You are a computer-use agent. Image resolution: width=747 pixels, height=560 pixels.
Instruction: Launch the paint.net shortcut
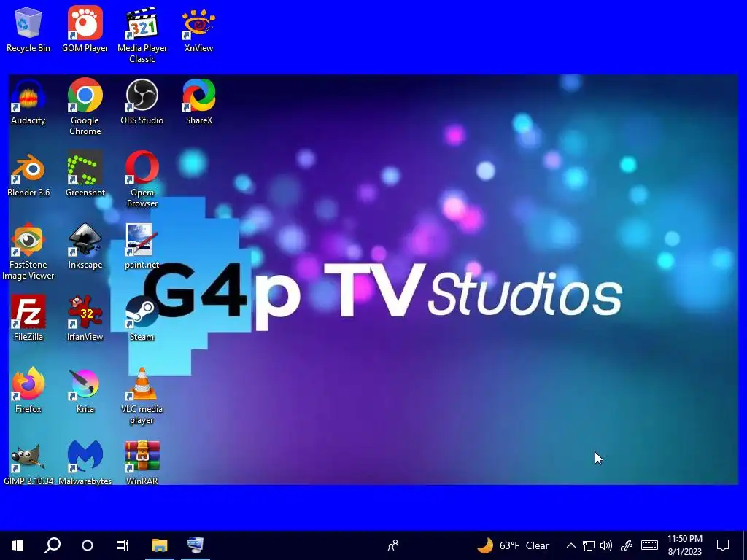(142, 246)
